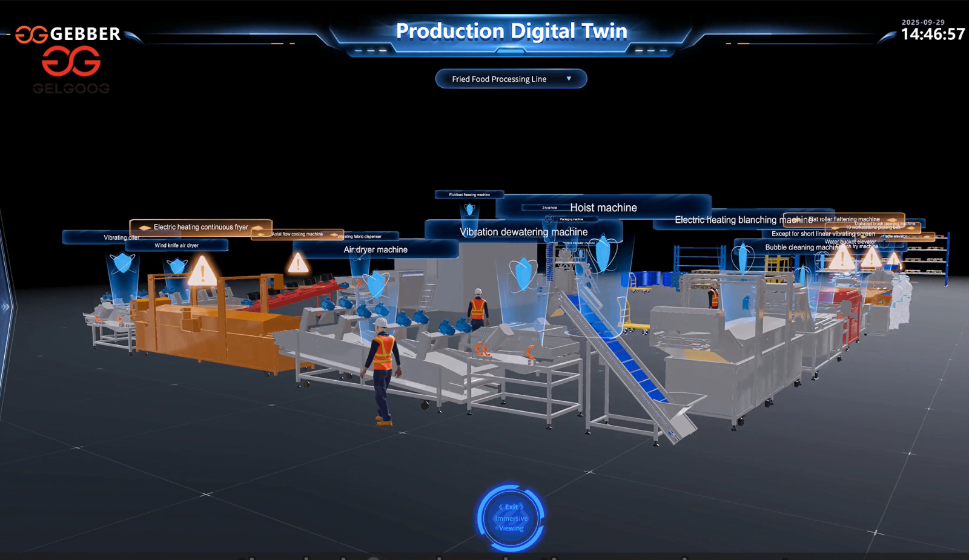Select the Electric heating continuous fryer label

pyautogui.click(x=200, y=227)
